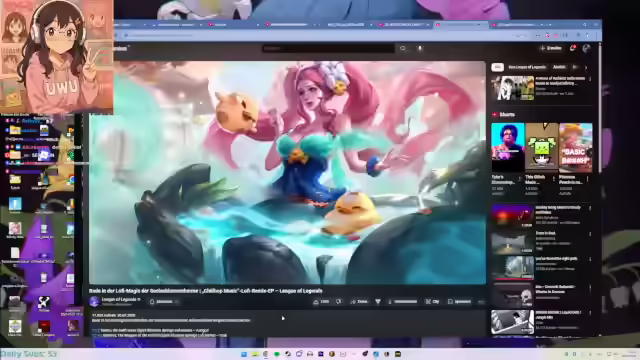Screen dimensions: 640x360
Task: Open options for the sunset-thumbnail video
Action: click(590, 208)
